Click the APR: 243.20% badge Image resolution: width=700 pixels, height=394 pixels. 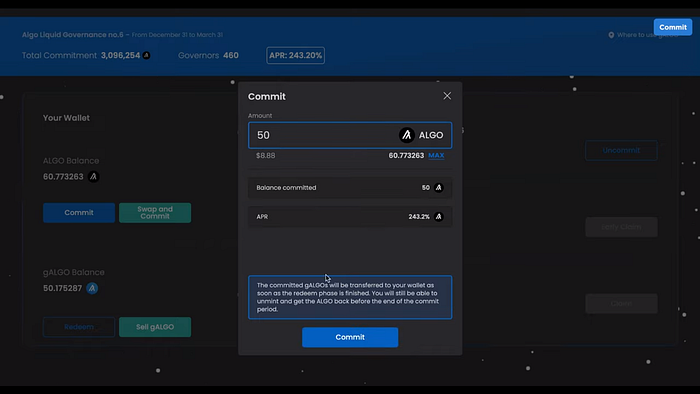(x=296, y=55)
